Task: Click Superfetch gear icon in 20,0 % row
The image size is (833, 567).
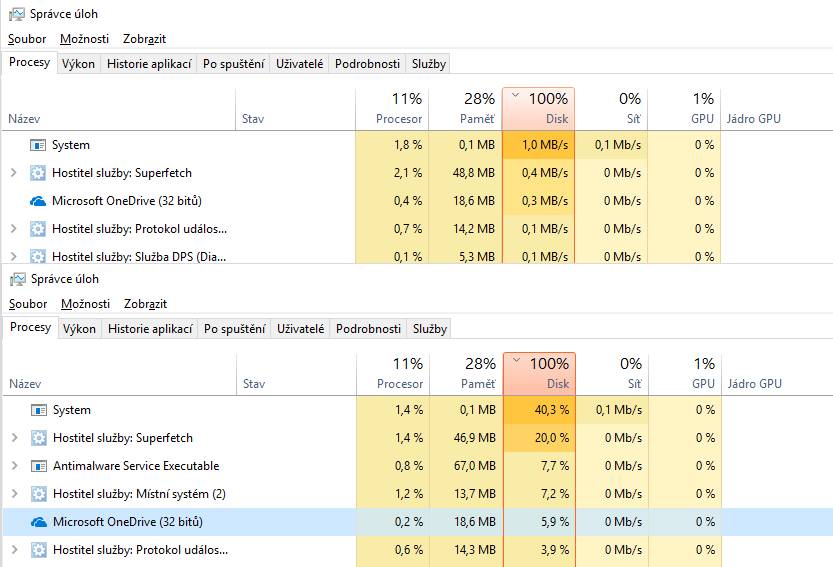Action: point(39,438)
